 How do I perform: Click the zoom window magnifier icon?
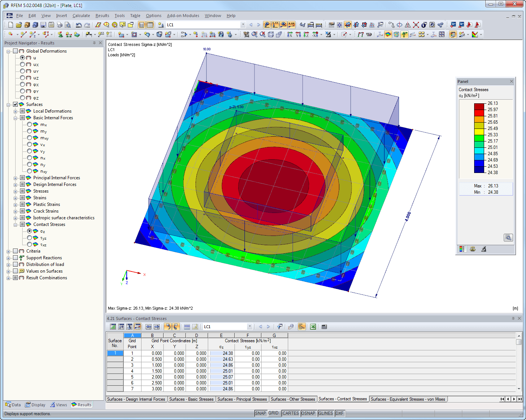254,34
